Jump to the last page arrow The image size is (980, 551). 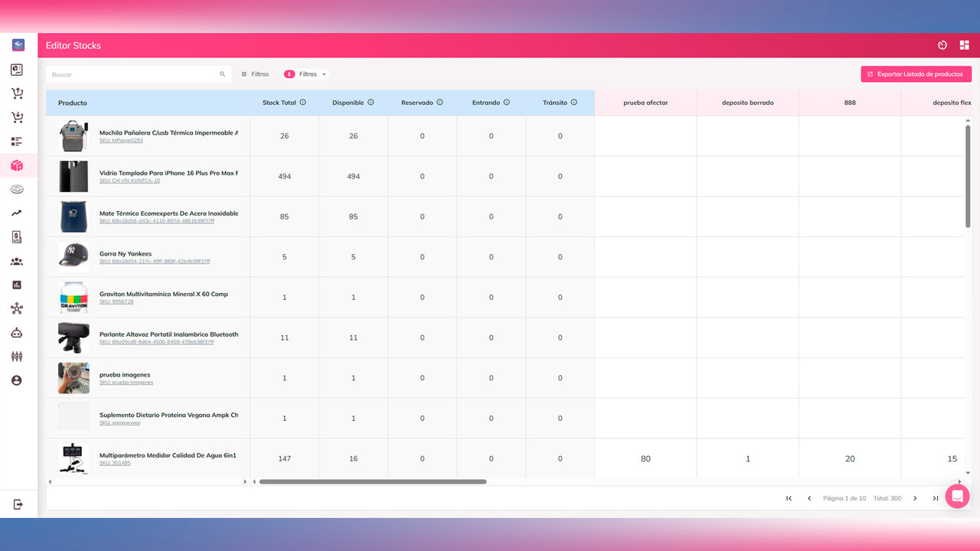click(x=936, y=498)
